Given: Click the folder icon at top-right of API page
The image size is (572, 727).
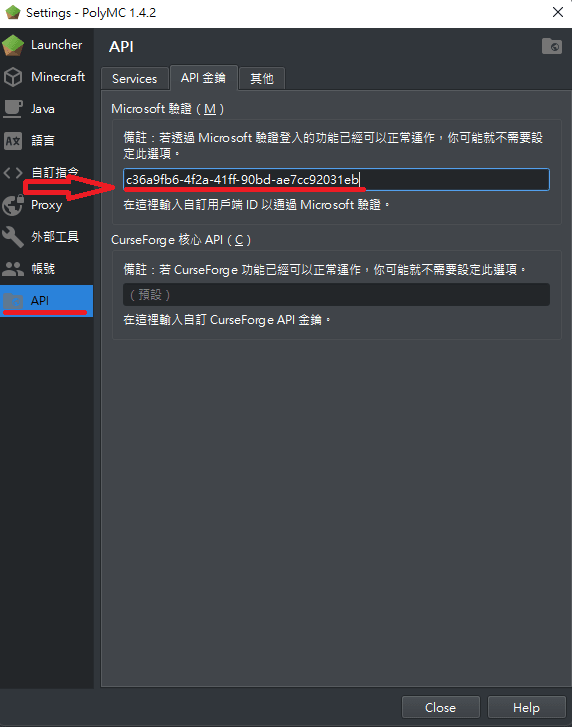Looking at the screenshot, I should [x=552, y=46].
